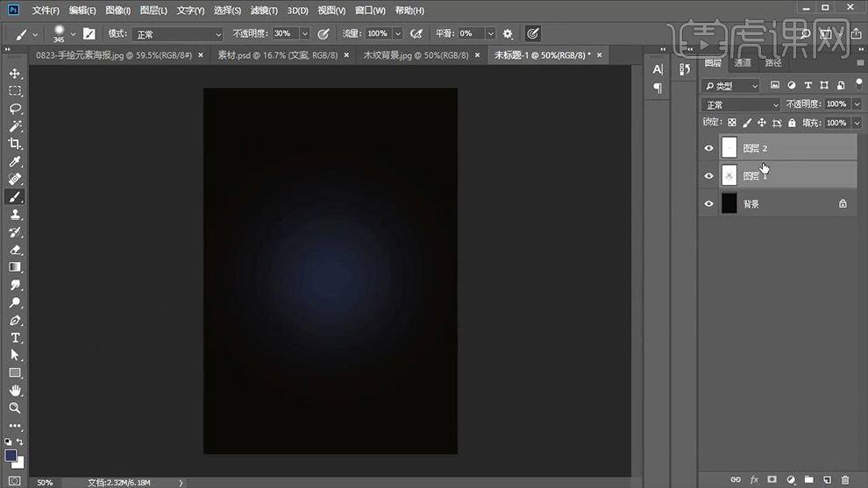The height and width of the screenshot is (488, 868).
Task: Expand the brush opacity 30% dropdown
Action: pos(304,34)
